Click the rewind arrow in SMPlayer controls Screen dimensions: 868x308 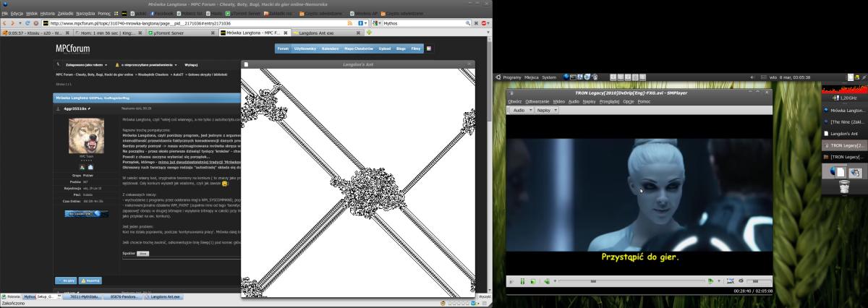pos(547,281)
